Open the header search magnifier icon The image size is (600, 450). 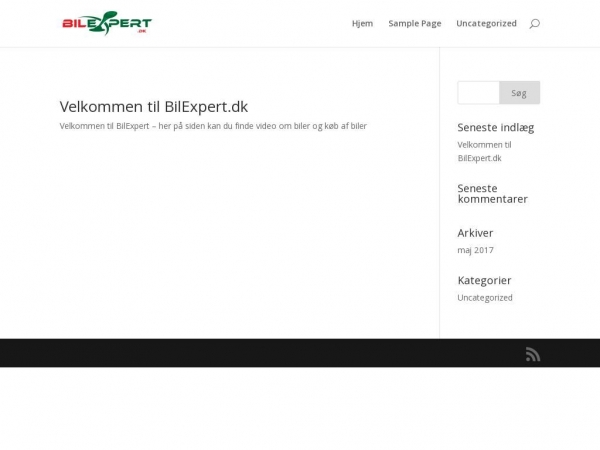click(535, 24)
